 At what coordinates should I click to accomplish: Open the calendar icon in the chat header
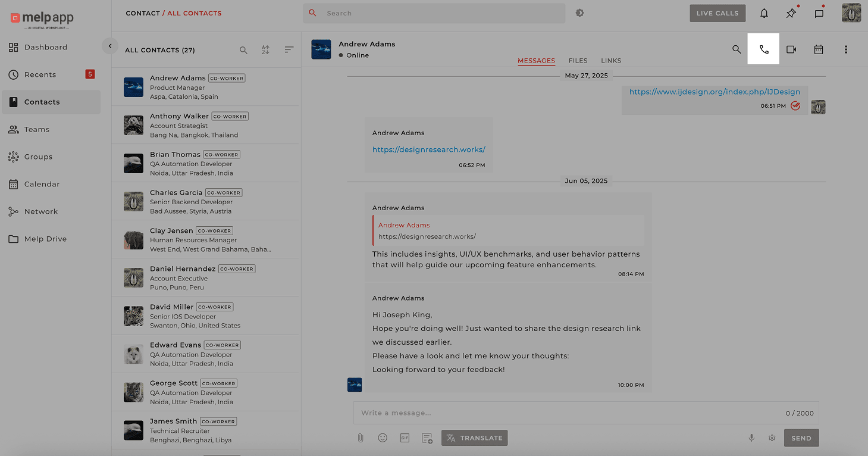(818, 49)
